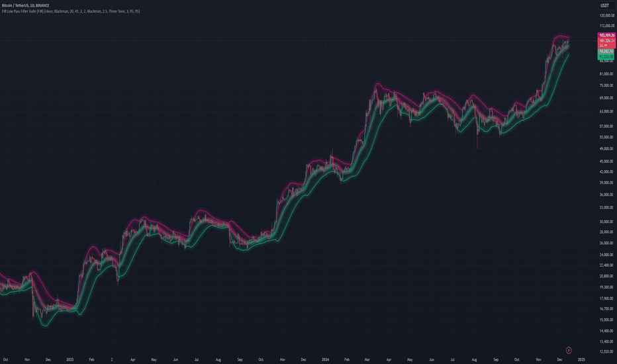Click the 75,000.00 price scale label

tap(607, 85)
